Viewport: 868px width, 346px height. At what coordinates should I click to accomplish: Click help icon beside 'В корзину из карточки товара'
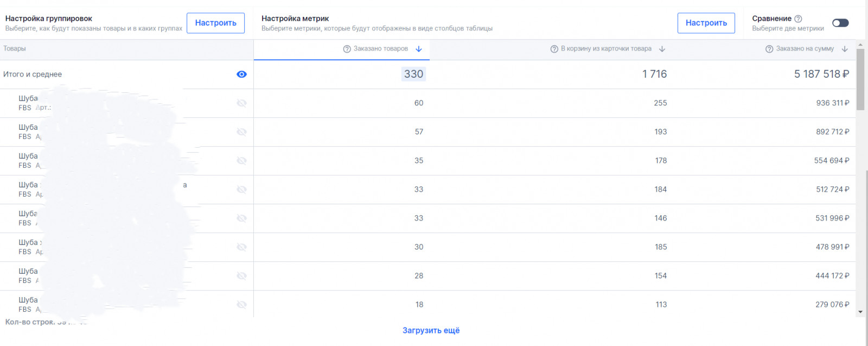point(554,49)
